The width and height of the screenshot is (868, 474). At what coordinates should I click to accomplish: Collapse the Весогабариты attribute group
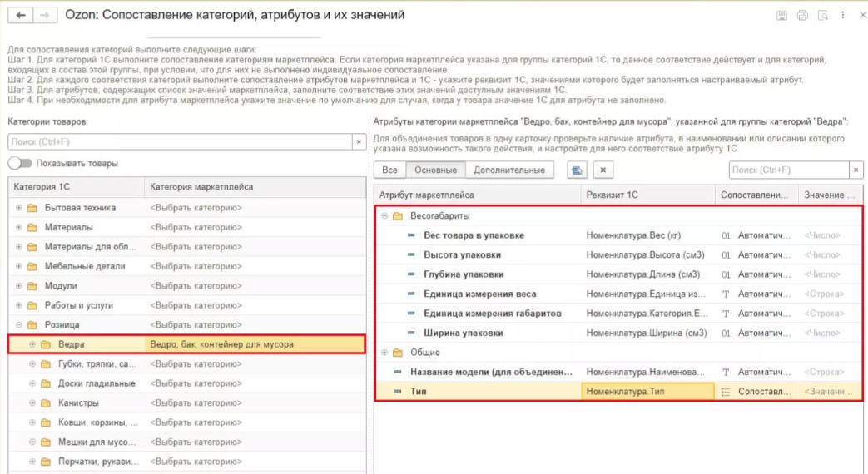pos(384,215)
